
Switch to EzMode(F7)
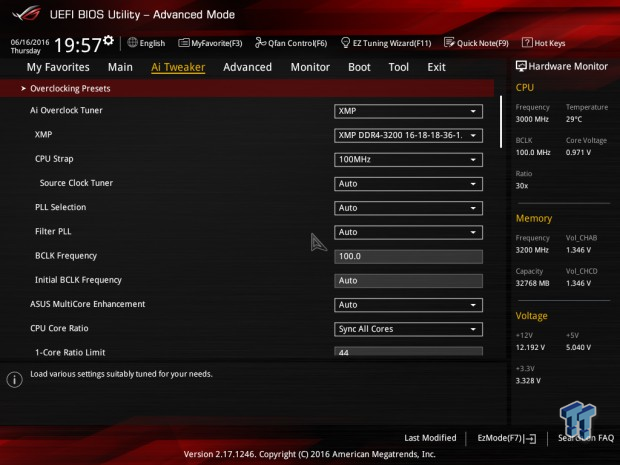[x=507, y=438]
